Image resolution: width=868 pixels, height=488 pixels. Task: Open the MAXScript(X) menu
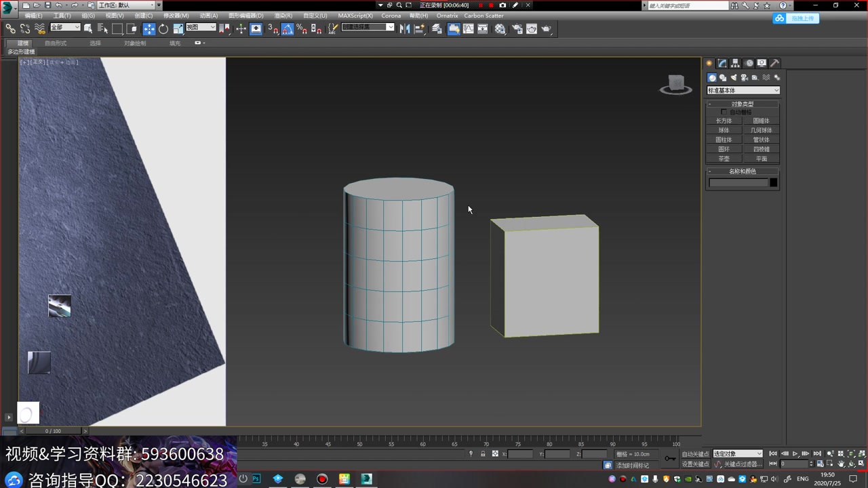(355, 16)
